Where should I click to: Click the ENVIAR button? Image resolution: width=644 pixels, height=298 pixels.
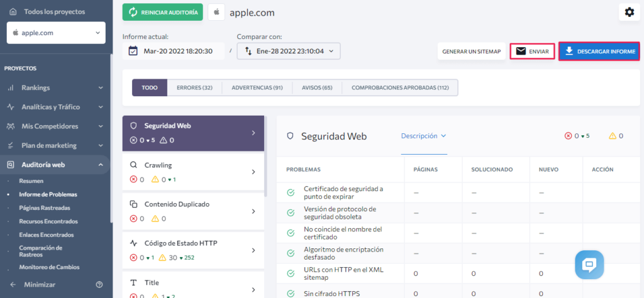click(532, 52)
